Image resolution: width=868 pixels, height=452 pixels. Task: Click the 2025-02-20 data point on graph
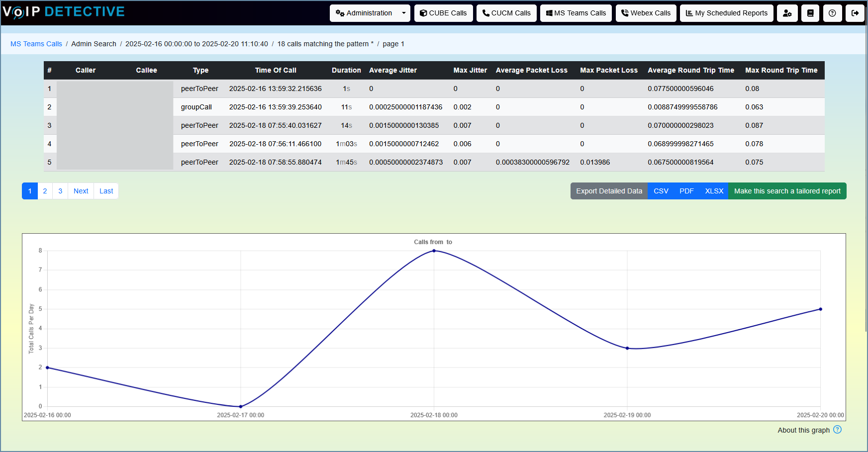(x=821, y=309)
